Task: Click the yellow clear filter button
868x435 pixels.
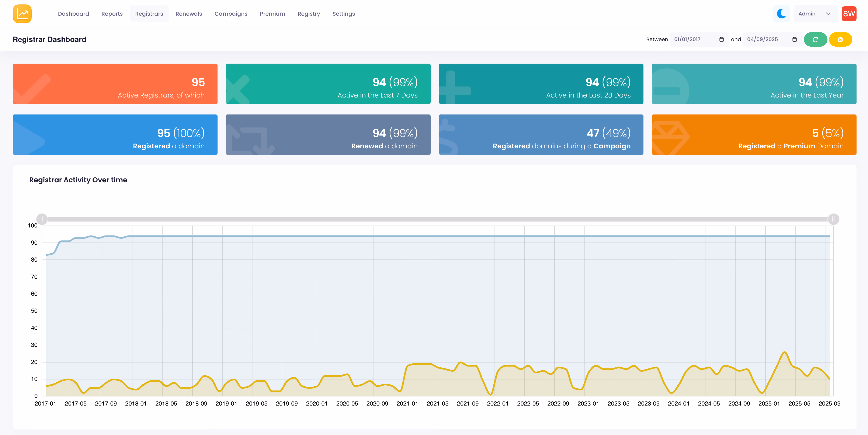Action: click(x=840, y=39)
